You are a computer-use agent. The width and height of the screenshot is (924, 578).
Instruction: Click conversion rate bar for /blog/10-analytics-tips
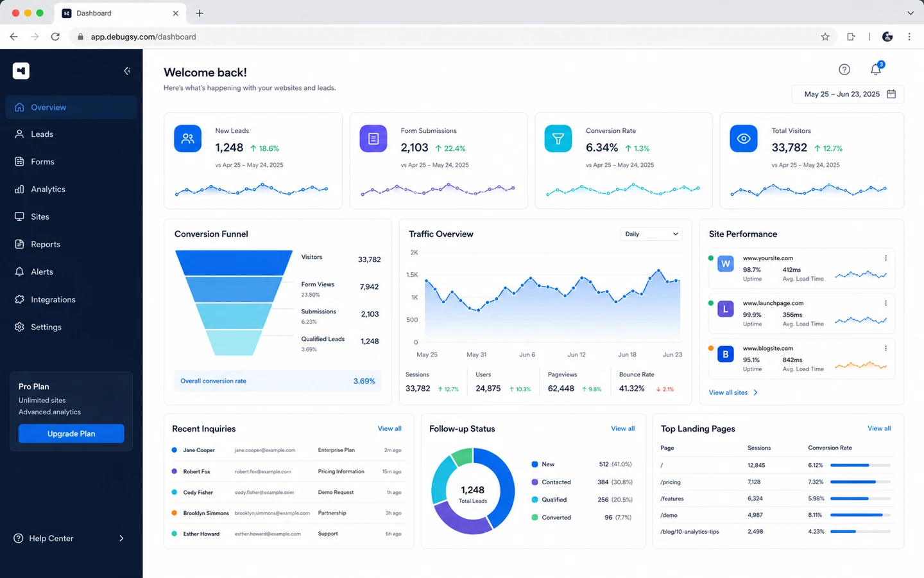tap(860, 532)
